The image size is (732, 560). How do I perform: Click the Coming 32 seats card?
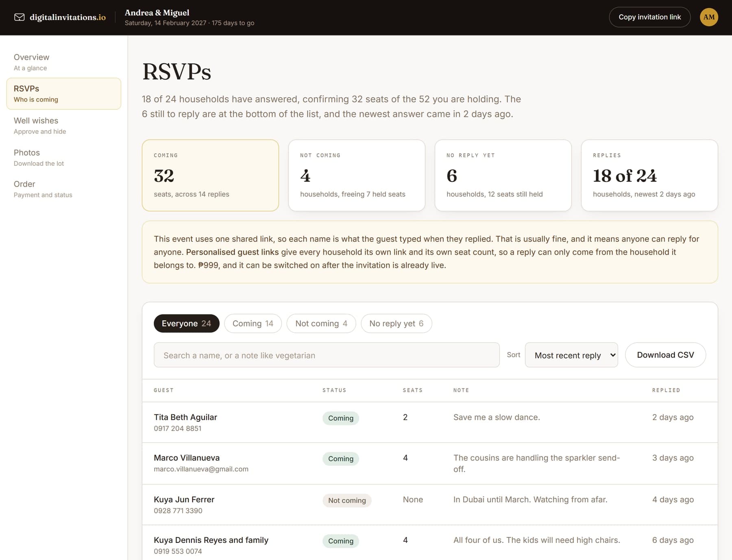[210, 175]
